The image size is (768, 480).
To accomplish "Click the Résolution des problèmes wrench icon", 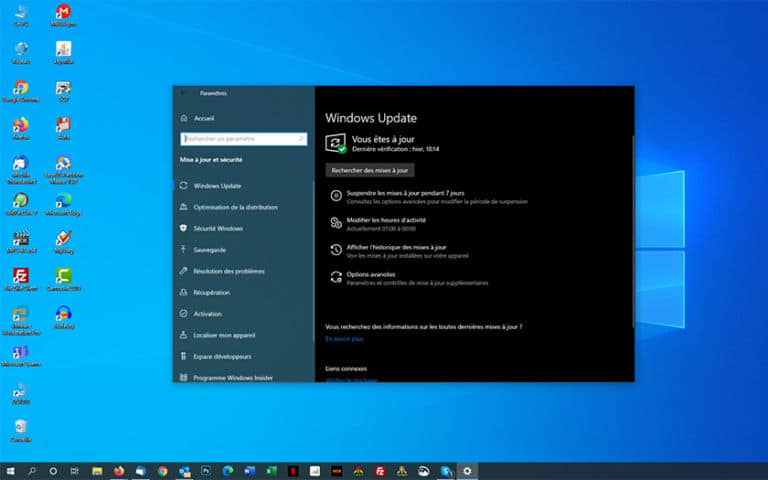I will [x=183, y=271].
